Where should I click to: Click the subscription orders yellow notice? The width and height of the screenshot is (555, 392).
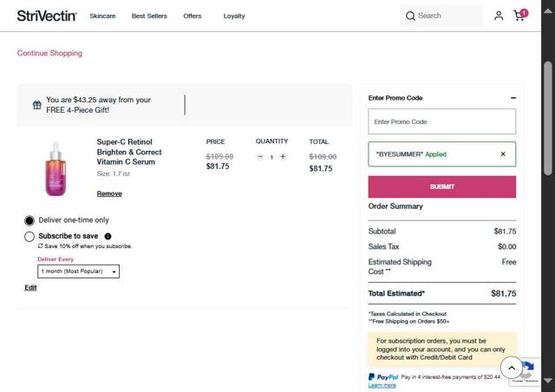tap(442, 350)
